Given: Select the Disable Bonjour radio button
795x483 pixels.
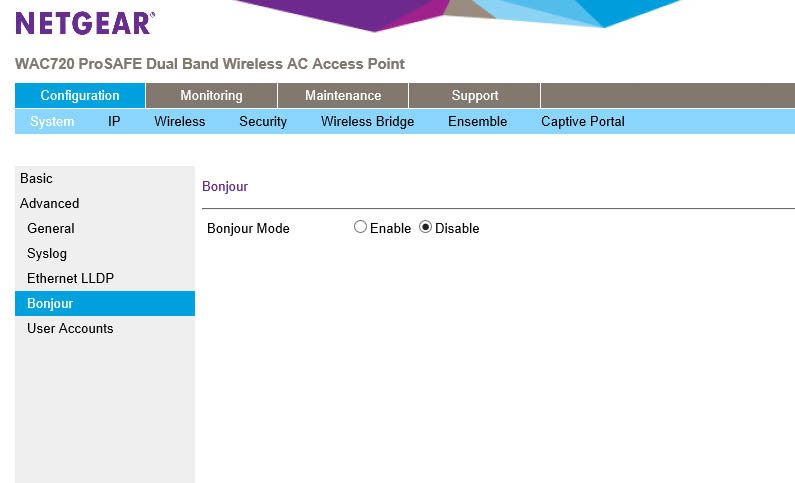Looking at the screenshot, I should pyautogui.click(x=425, y=227).
